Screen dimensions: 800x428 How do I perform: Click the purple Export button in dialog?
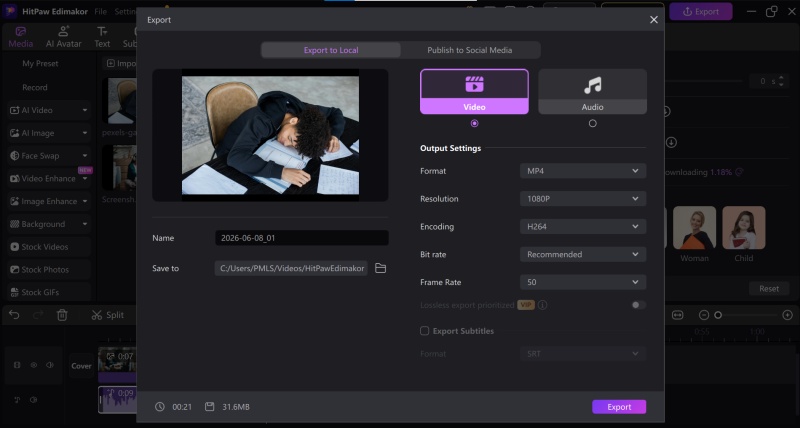coord(619,407)
